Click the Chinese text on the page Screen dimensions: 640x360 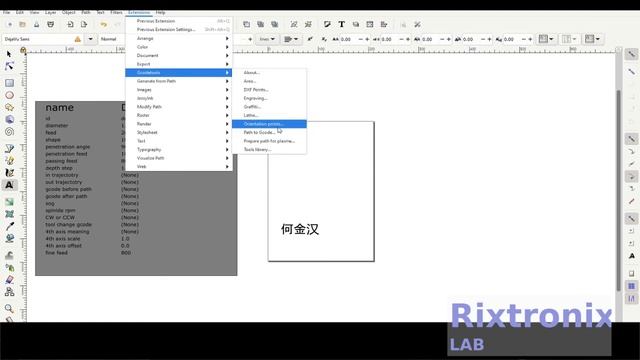click(300, 229)
